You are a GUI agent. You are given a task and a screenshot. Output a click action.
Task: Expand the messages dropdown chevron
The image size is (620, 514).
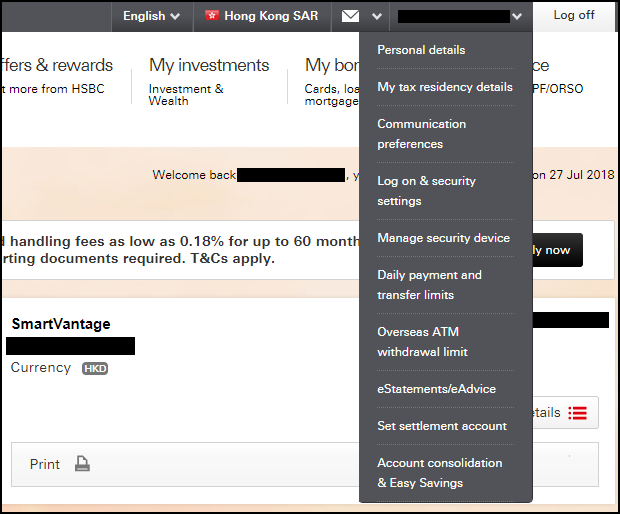click(x=376, y=16)
